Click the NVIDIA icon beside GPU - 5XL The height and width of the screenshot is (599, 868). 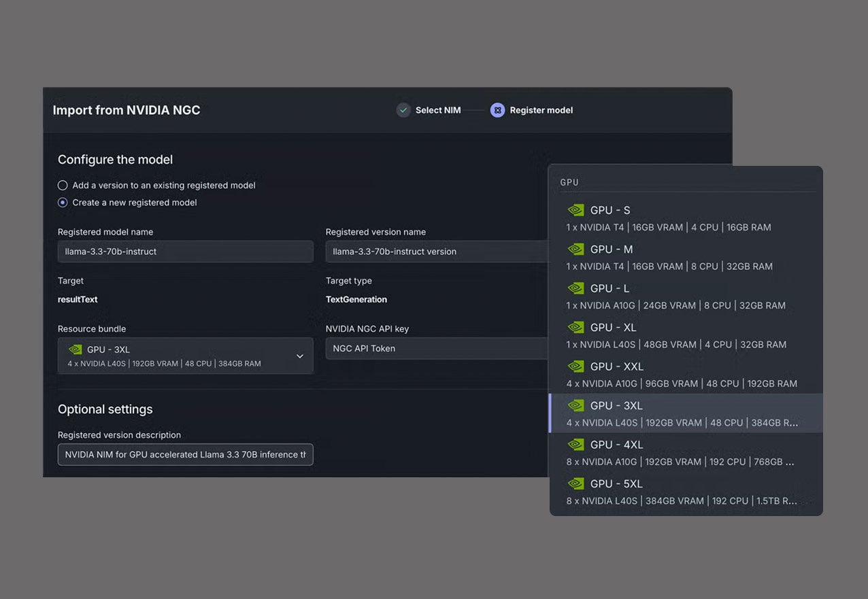pos(575,483)
